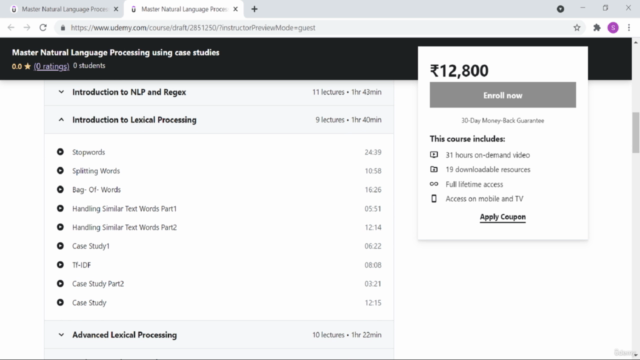Screen dimensions: 640x360
Task: Expand Advanced Lexical Processing chevron
Action: (61, 335)
